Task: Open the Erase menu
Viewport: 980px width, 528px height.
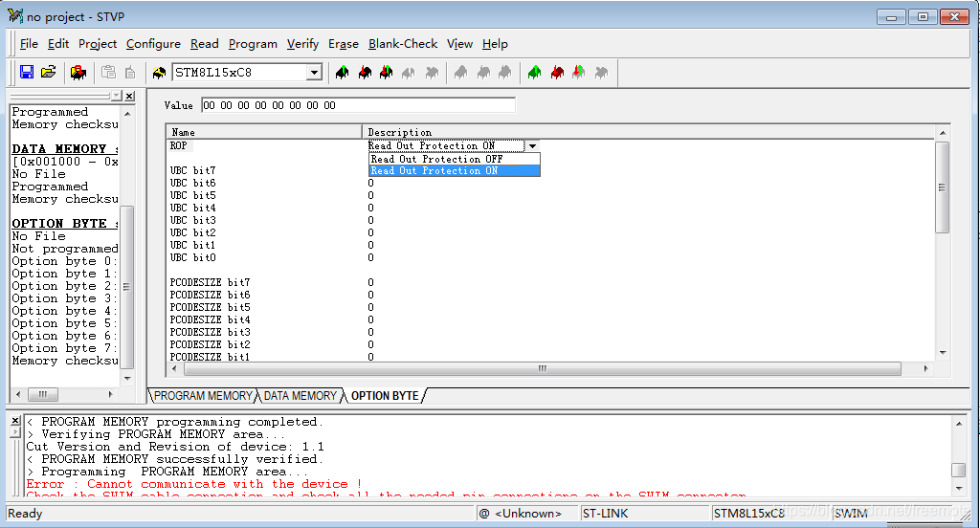Action: pyautogui.click(x=343, y=44)
